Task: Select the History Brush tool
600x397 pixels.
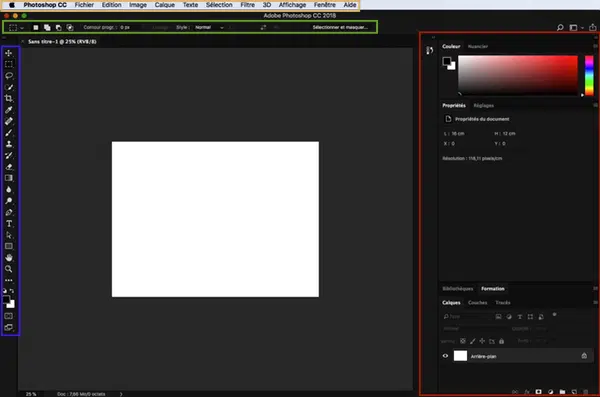Action: tap(8, 155)
